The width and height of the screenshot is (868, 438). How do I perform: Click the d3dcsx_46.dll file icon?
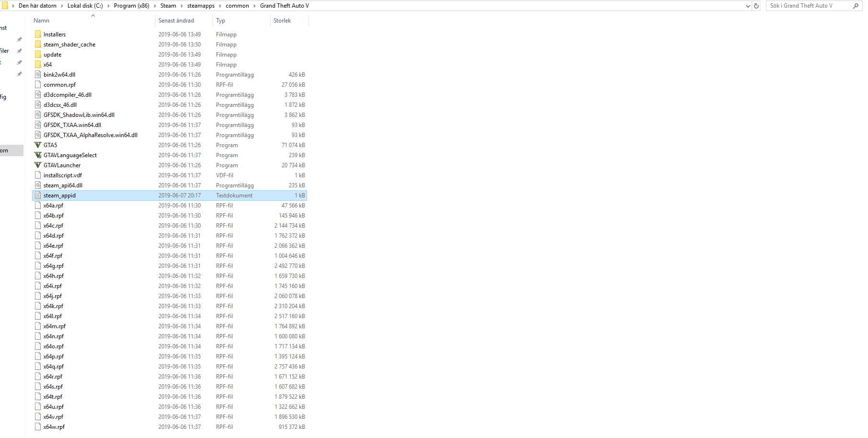click(x=38, y=105)
